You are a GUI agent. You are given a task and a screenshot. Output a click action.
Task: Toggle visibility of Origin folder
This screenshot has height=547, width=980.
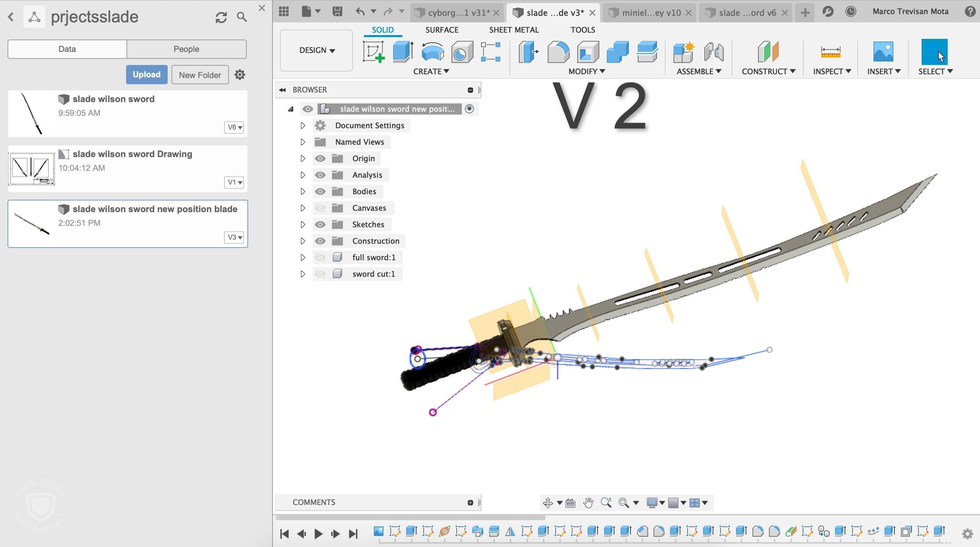pyautogui.click(x=320, y=158)
